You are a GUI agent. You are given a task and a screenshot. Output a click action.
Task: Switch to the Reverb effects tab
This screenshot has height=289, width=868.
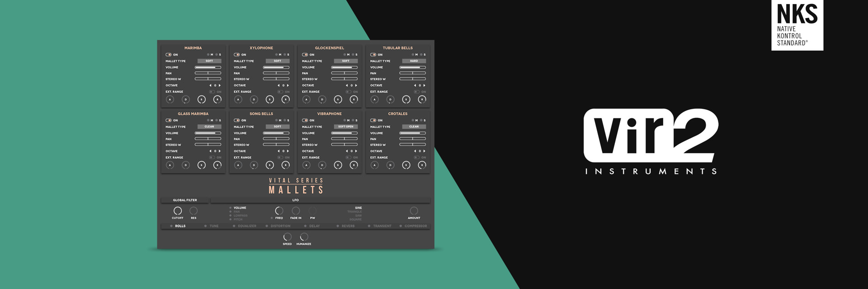[348, 226]
